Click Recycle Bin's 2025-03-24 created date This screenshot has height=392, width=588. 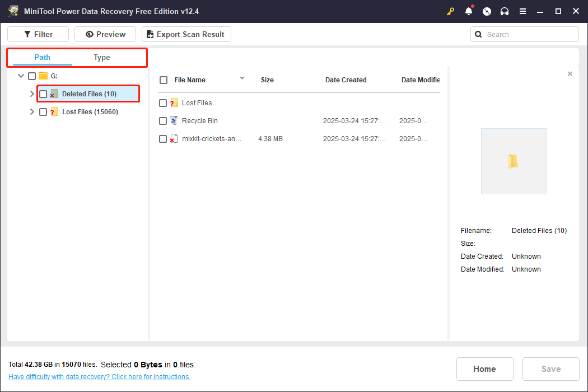click(x=354, y=121)
